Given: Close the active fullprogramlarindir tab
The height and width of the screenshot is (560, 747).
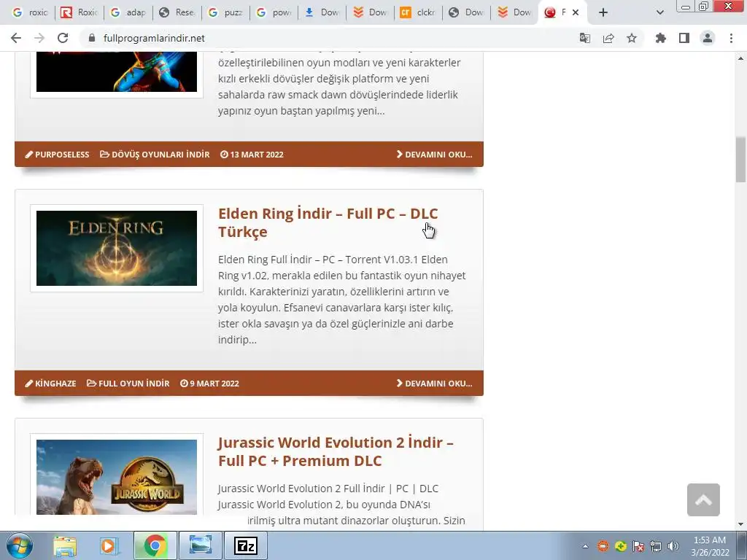Looking at the screenshot, I should pyautogui.click(x=576, y=12).
